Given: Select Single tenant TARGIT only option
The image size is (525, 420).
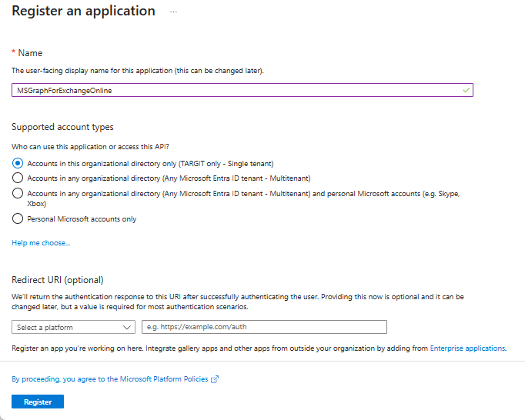Looking at the screenshot, I should click(x=18, y=163).
